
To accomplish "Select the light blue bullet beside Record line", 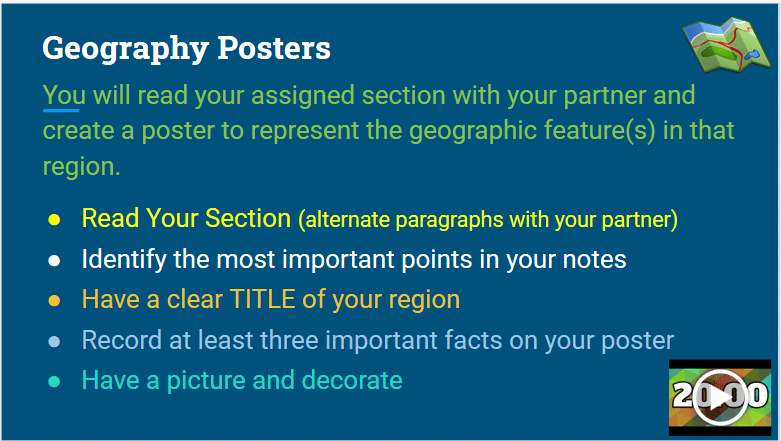I will [x=54, y=341].
